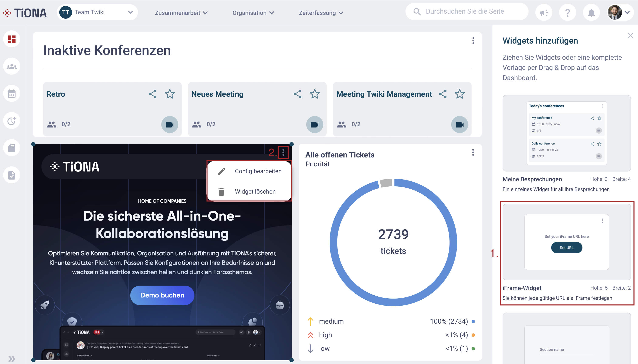Favorite the Neues Meeting conference

[315, 94]
